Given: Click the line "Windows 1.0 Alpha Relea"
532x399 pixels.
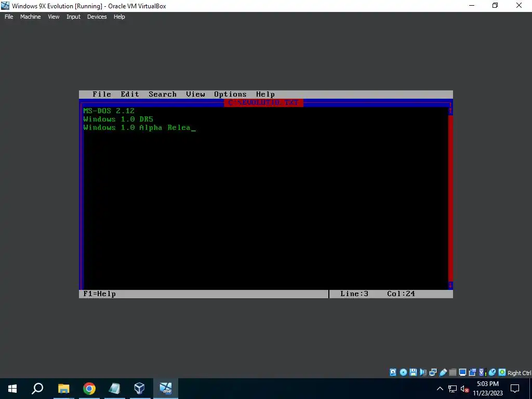Looking at the screenshot, I should [137, 128].
